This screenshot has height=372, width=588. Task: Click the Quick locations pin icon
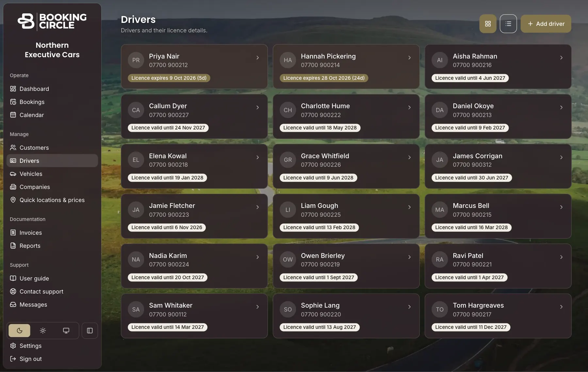coord(13,200)
